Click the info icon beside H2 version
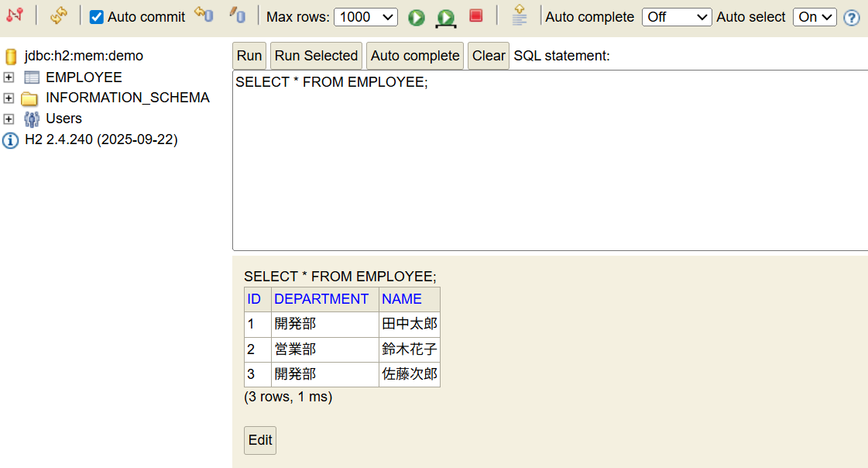This screenshot has height=468, width=868. tap(11, 140)
